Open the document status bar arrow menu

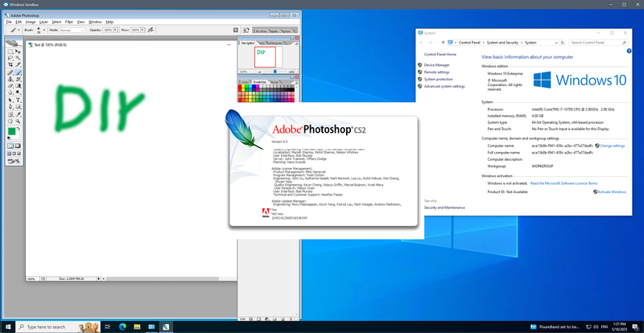coord(98,278)
